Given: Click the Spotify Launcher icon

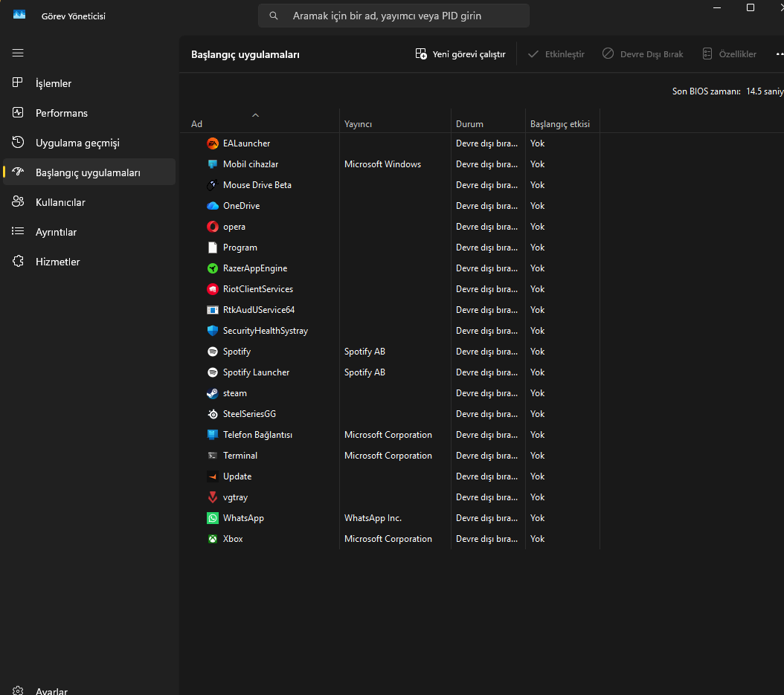Looking at the screenshot, I should [213, 372].
